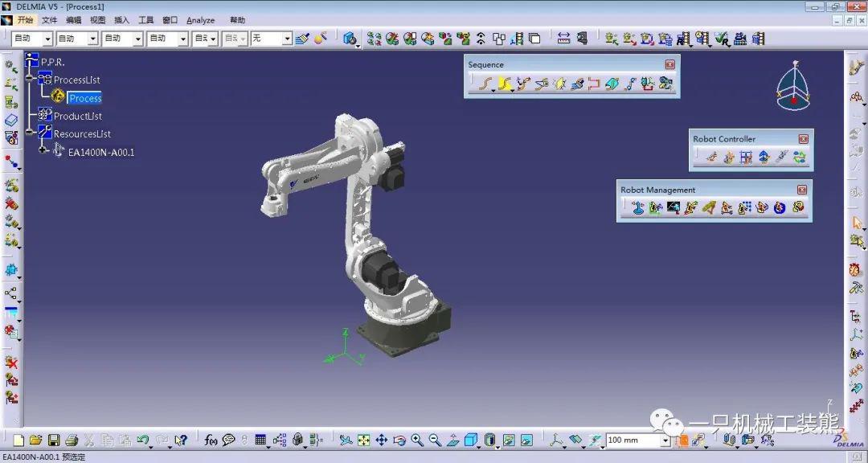Close the Robot Management toolbar
Screen dimensions: 868x463
[x=802, y=190]
